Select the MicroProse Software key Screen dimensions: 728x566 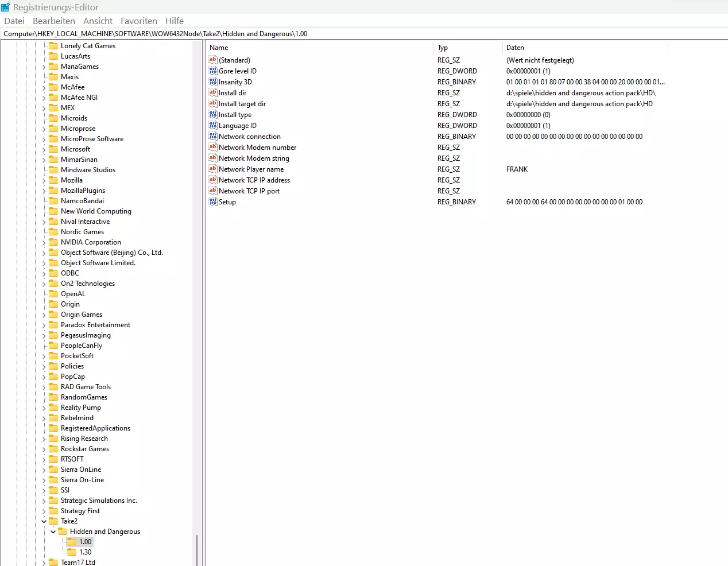(x=92, y=138)
